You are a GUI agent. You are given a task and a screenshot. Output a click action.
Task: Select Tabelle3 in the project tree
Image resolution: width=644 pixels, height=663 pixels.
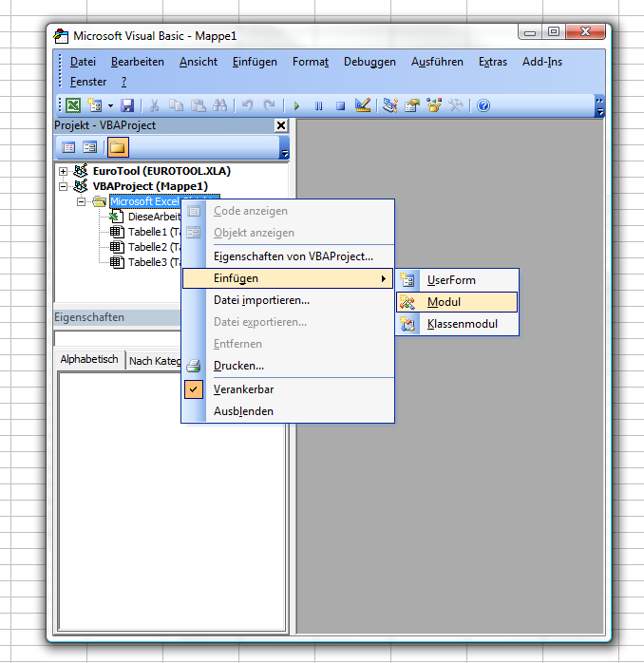coord(154,262)
